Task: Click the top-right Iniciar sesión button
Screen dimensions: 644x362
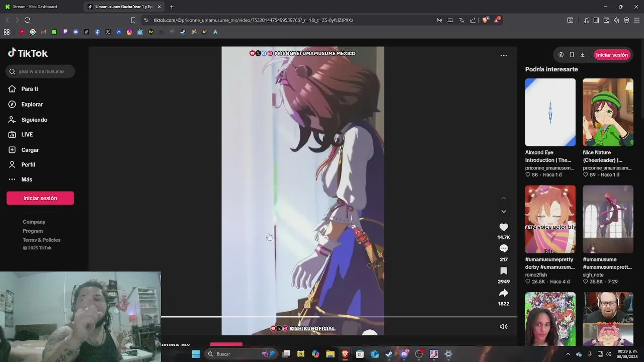Action: (x=612, y=55)
